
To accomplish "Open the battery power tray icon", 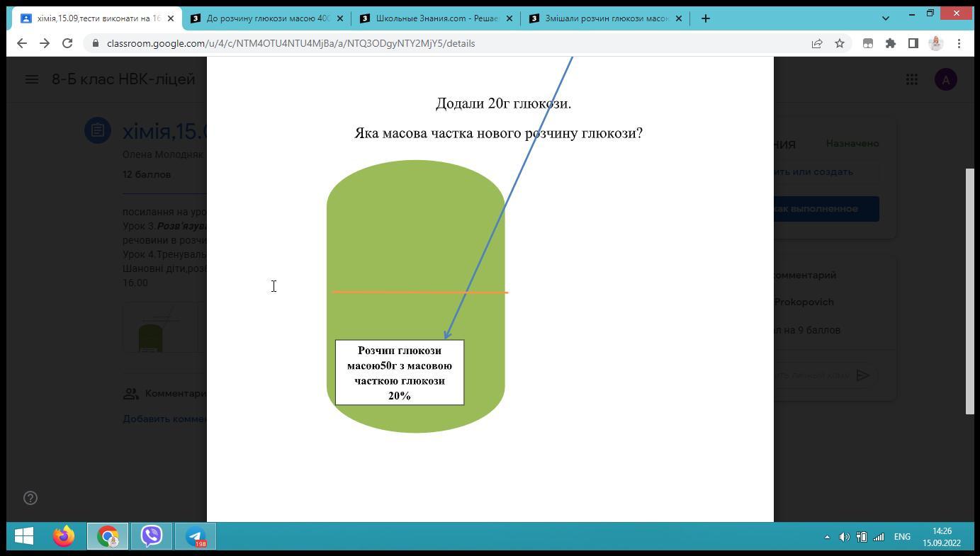I will pos(862,537).
